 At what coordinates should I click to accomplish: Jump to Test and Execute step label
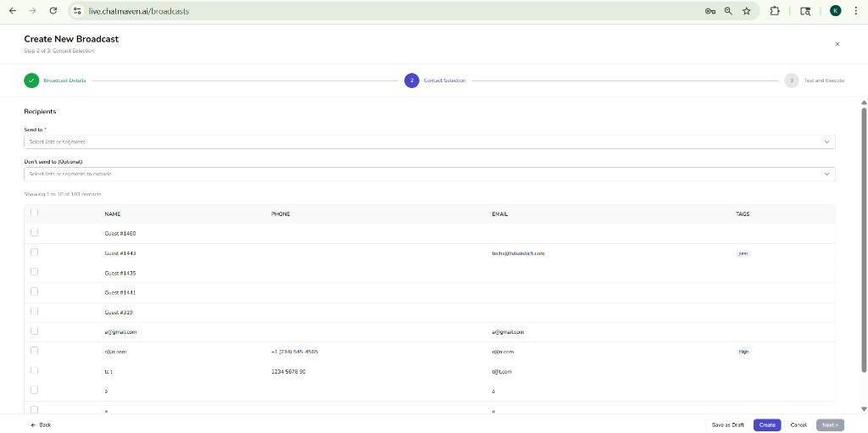click(x=824, y=80)
